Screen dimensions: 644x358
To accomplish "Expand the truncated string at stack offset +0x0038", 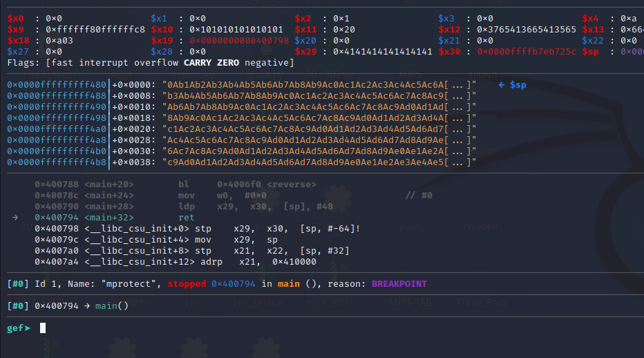I will pos(460,162).
